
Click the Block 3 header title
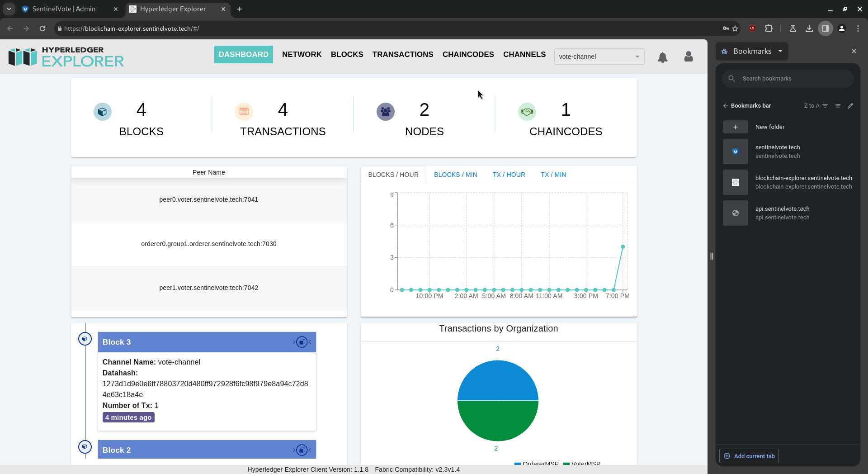tap(117, 342)
